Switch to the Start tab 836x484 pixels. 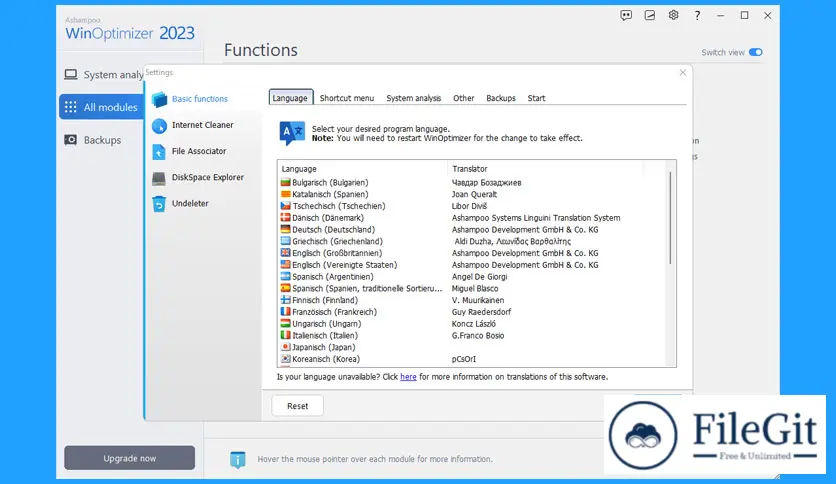coord(536,98)
